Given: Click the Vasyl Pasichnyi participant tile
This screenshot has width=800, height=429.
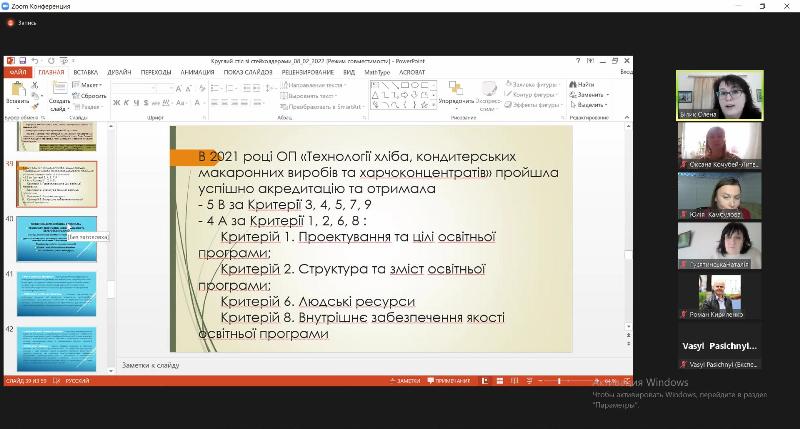Looking at the screenshot, I should pyautogui.click(x=720, y=346).
